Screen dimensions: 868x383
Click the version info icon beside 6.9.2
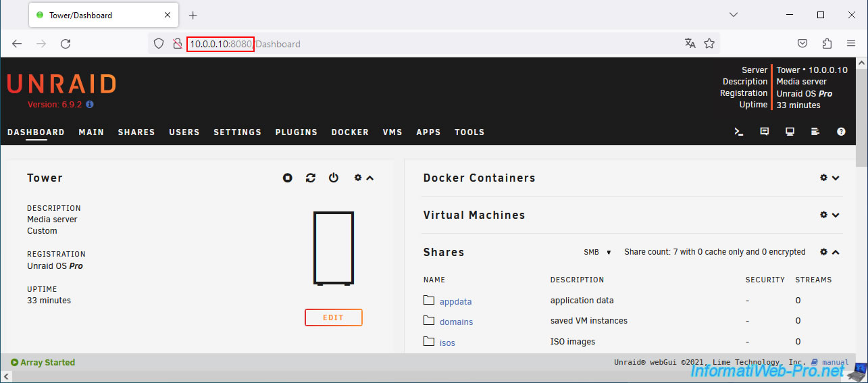[x=90, y=105]
